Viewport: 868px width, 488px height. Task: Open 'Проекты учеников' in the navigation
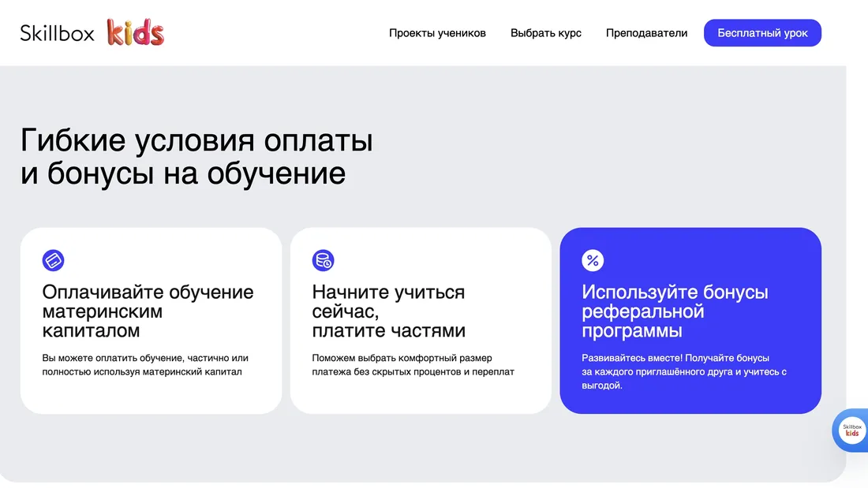pyautogui.click(x=438, y=34)
